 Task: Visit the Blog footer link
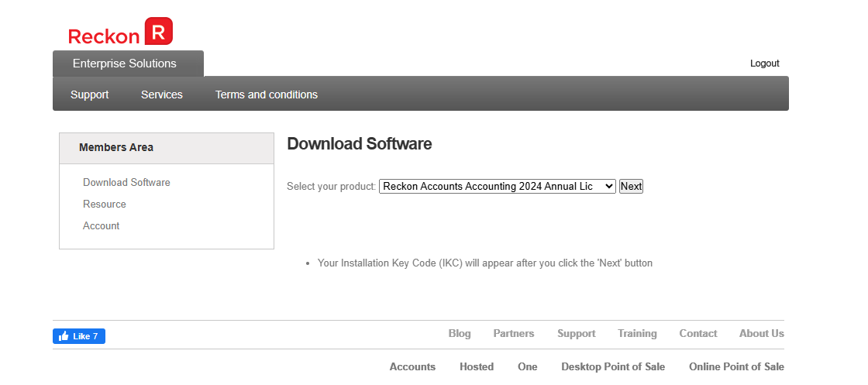[460, 334]
